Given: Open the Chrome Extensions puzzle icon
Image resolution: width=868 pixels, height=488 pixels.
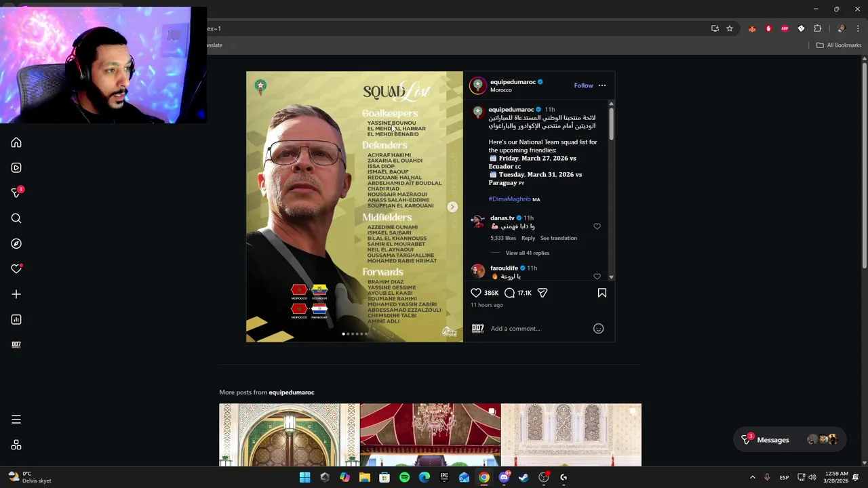Looking at the screenshot, I should pos(817,28).
